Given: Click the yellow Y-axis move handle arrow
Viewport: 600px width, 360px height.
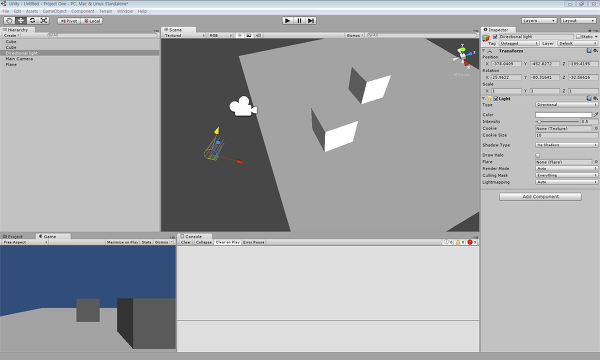Looking at the screenshot, I should click(x=217, y=130).
